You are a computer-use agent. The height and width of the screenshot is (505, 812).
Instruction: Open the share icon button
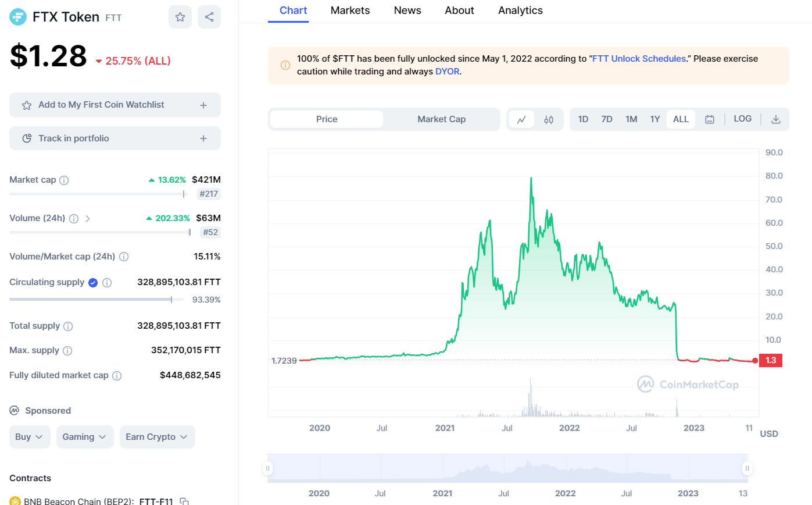(x=209, y=17)
